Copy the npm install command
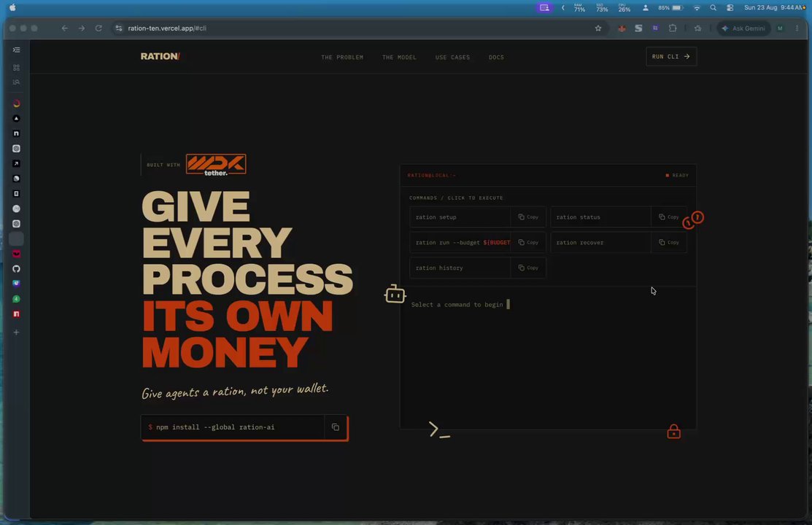812x525 pixels. 336,427
